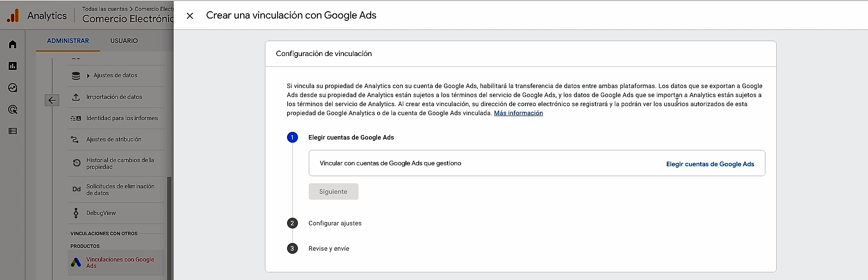
Task: Select Vinculaciones con Google Ads item
Action: (120, 262)
